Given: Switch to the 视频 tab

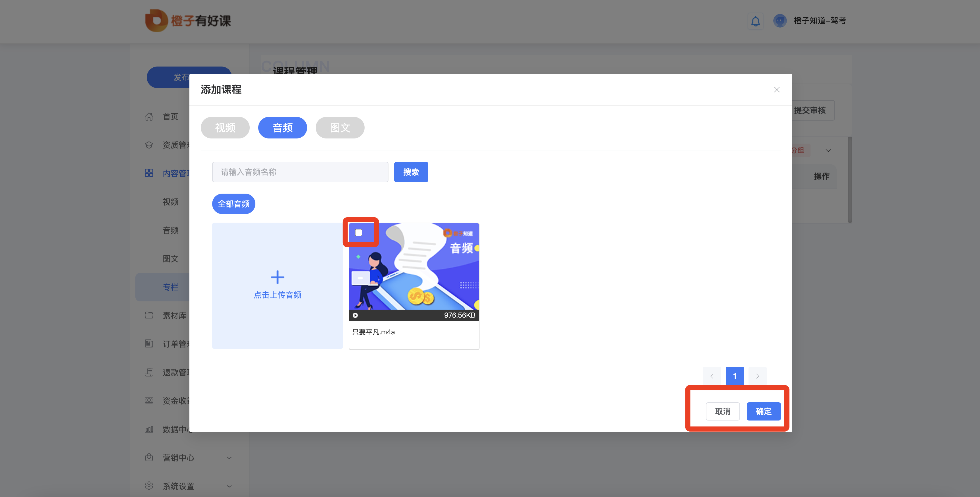Looking at the screenshot, I should (x=225, y=128).
